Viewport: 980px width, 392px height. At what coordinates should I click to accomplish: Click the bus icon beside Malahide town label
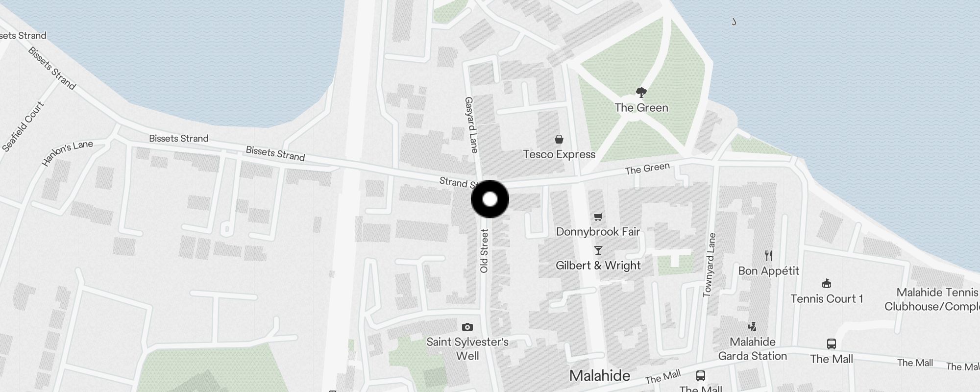point(701,376)
